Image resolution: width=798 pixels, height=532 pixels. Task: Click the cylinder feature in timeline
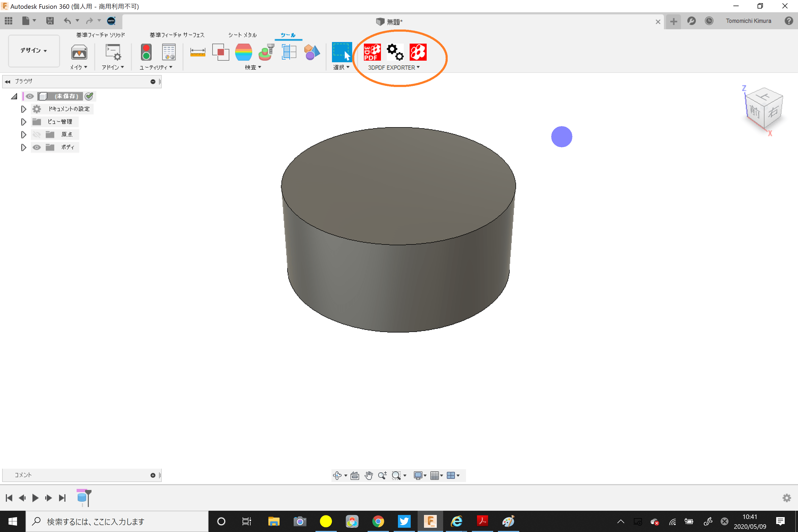pyautogui.click(x=82, y=498)
